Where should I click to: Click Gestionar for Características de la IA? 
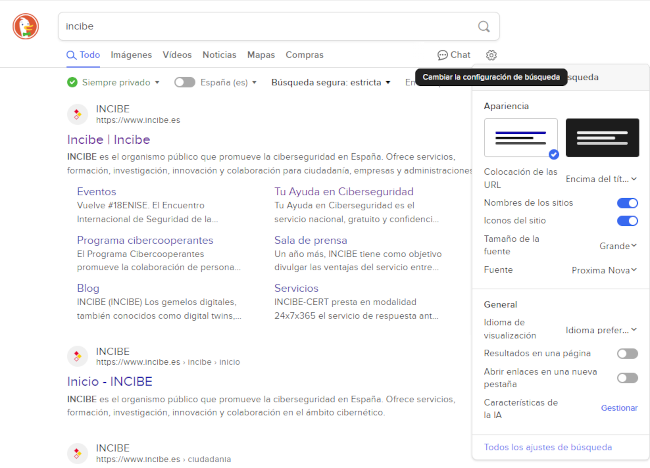(x=619, y=408)
